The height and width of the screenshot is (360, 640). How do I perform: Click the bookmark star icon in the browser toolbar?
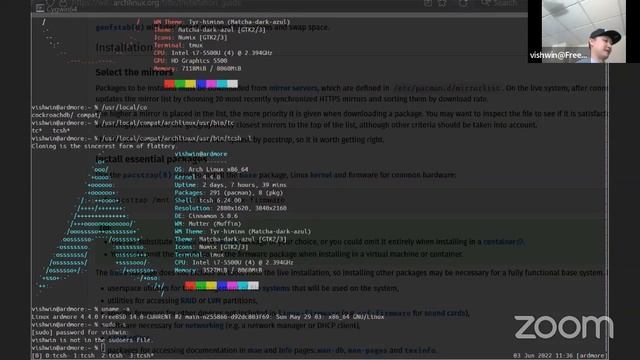point(442,4)
